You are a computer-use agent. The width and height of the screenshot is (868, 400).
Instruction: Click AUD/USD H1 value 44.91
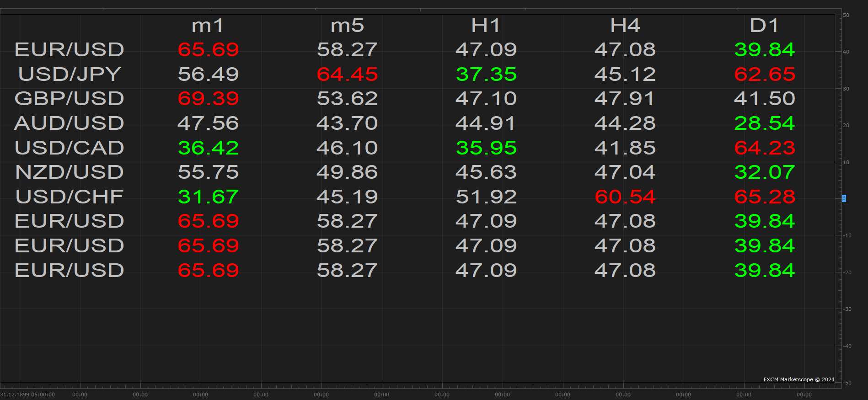pyautogui.click(x=486, y=123)
